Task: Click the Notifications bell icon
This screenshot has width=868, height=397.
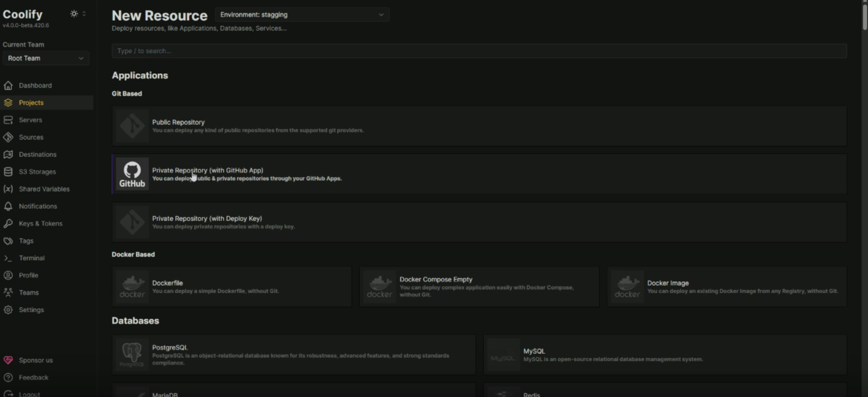Action: tap(8, 206)
